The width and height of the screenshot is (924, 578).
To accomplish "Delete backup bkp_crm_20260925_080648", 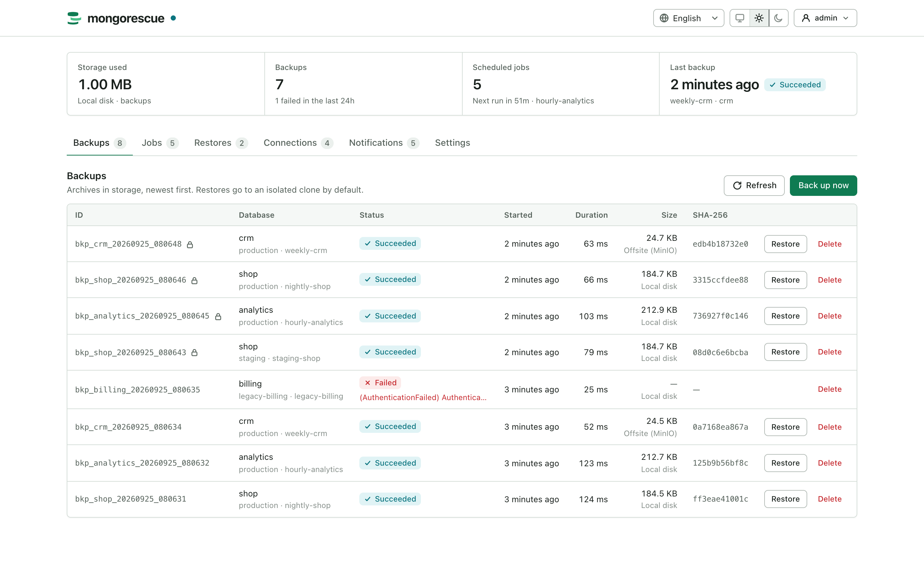I will 830,244.
